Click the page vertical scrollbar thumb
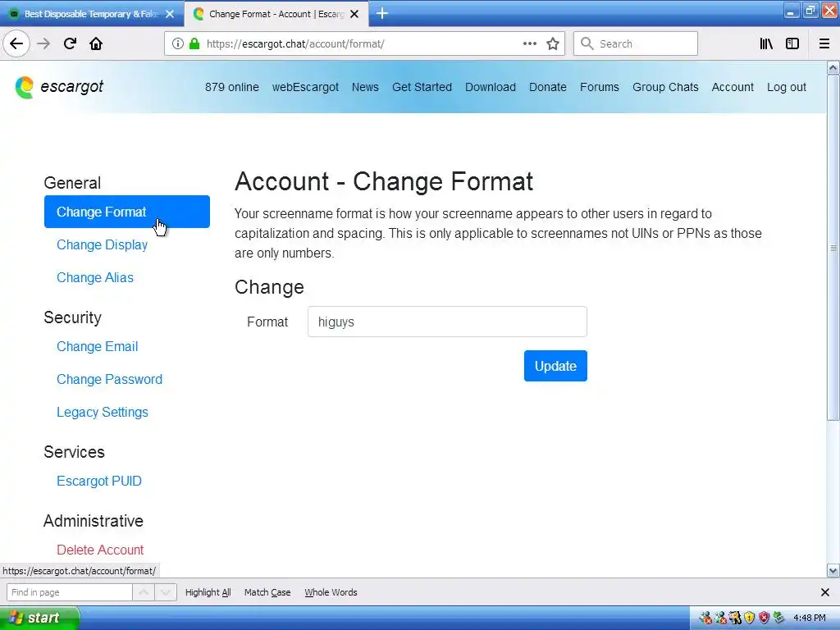The height and width of the screenshot is (630, 840). (x=833, y=248)
